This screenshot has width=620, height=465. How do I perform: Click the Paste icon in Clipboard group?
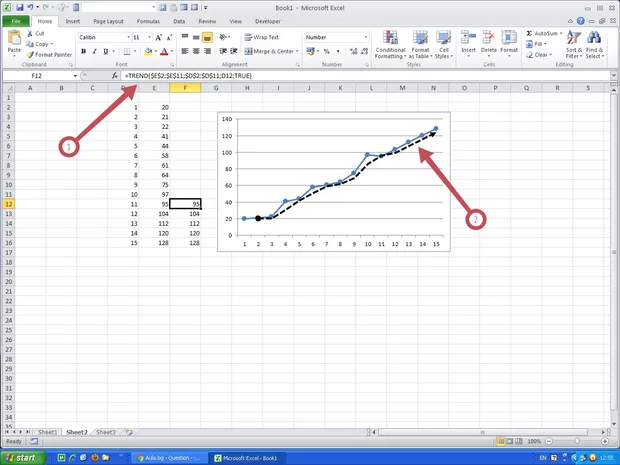point(14,38)
